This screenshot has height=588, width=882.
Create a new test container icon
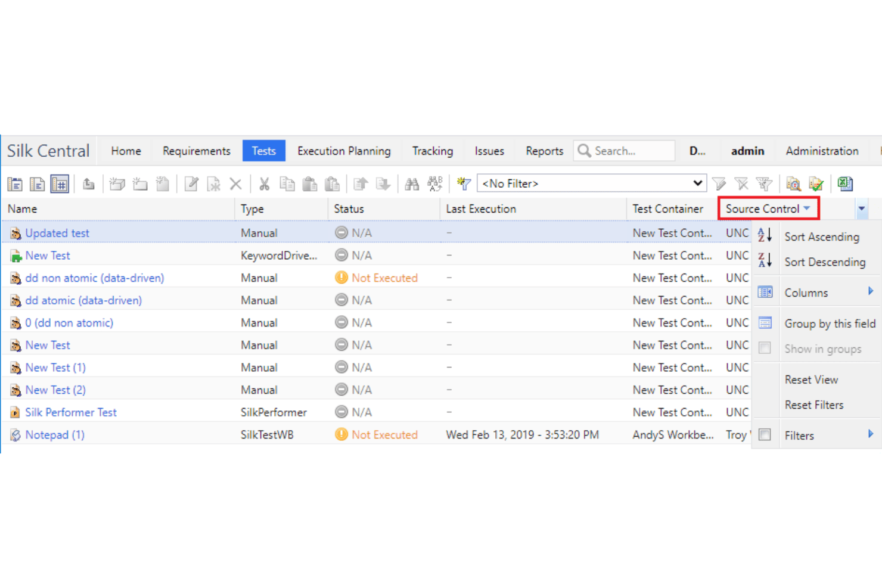click(x=117, y=184)
